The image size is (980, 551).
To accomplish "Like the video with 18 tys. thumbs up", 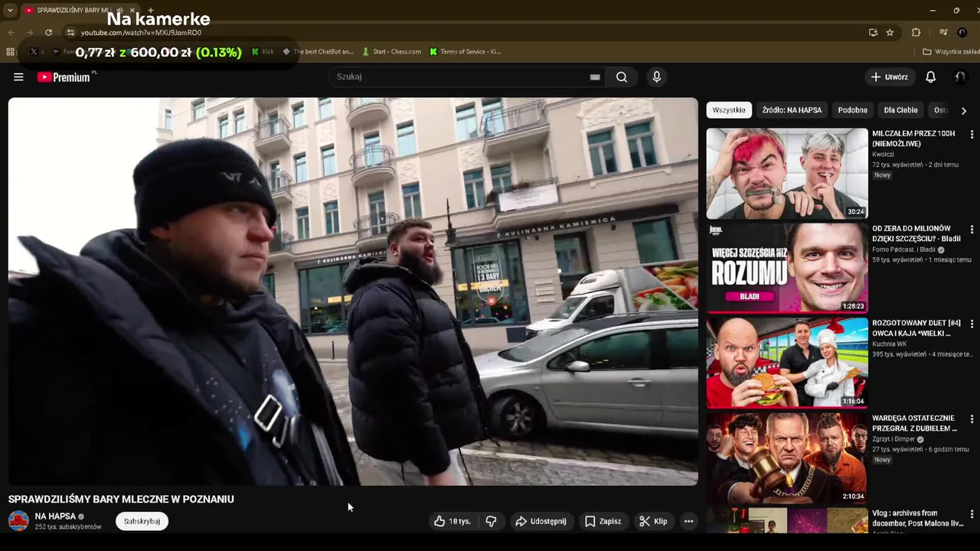I will 452,521.
